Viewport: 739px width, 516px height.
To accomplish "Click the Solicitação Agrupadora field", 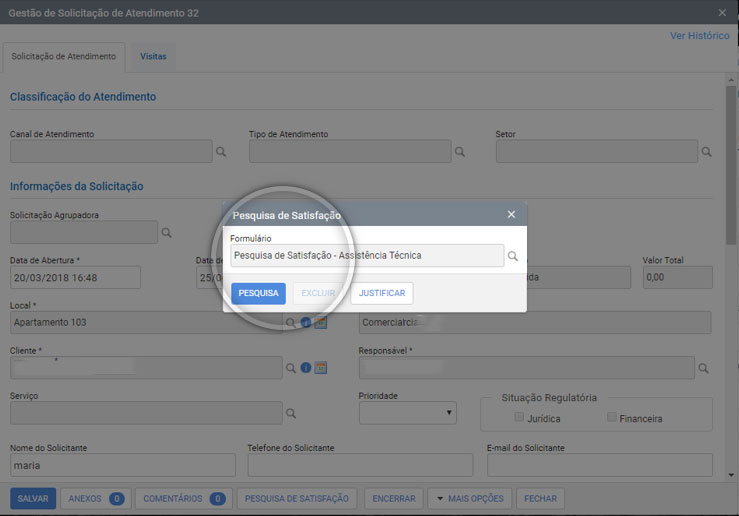I will (x=84, y=232).
